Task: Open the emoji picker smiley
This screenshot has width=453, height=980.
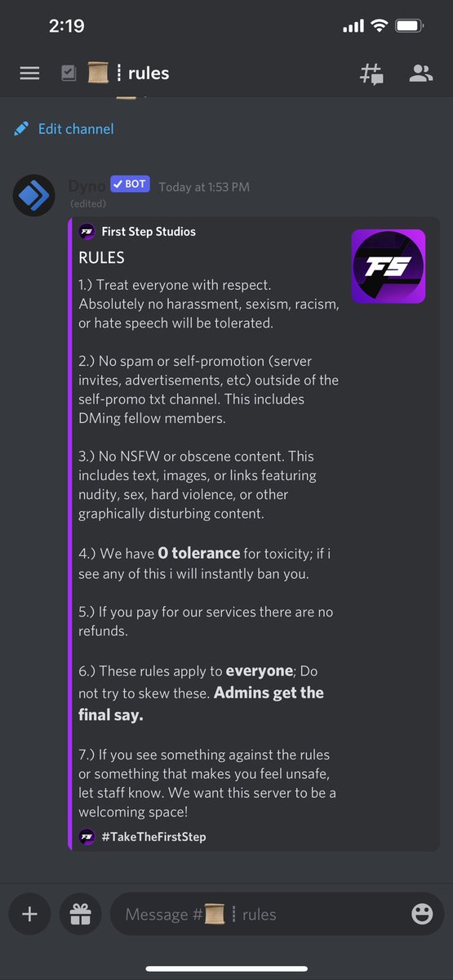Action: coord(422,915)
